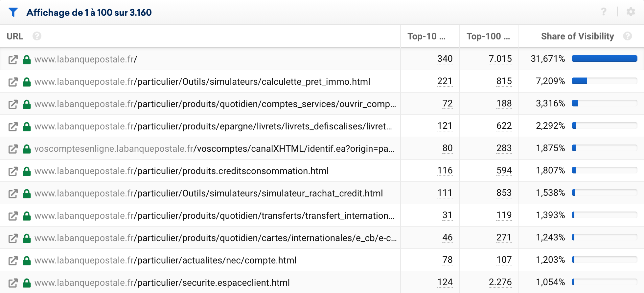Click the help question mark in table header bar

[604, 12]
